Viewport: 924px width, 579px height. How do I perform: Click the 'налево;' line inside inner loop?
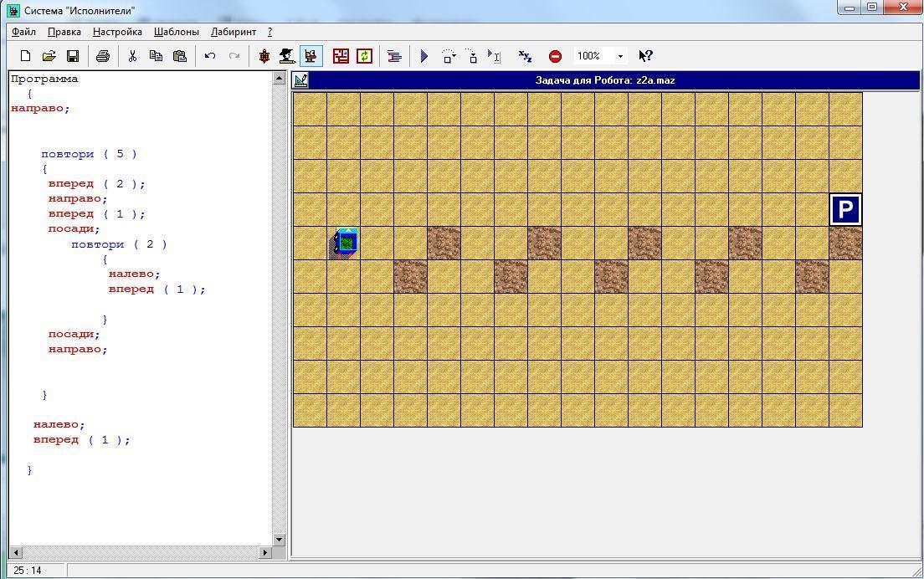pos(135,274)
